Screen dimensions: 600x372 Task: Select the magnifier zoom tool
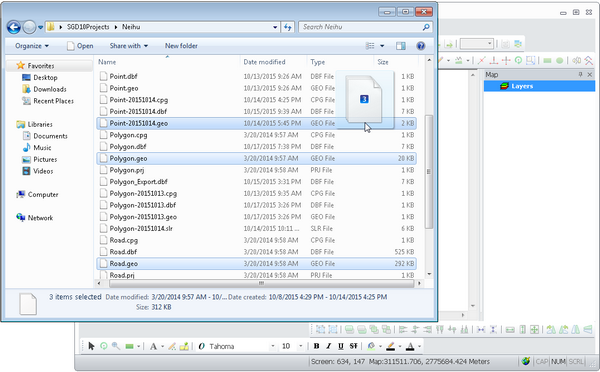tap(116, 346)
